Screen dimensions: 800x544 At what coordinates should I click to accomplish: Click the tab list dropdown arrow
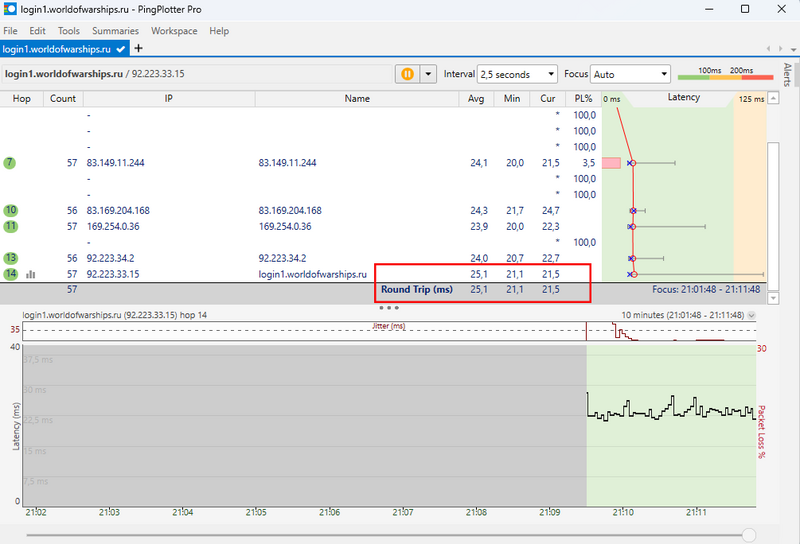click(793, 49)
